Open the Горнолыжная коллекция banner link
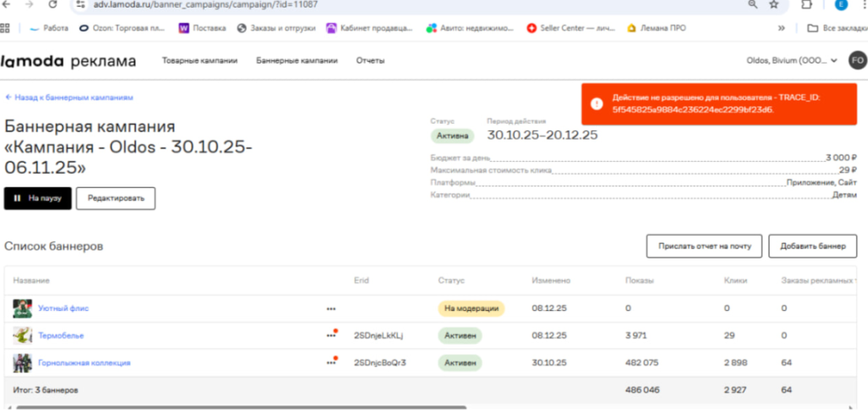The height and width of the screenshot is (411, 868). click(84, 363)
